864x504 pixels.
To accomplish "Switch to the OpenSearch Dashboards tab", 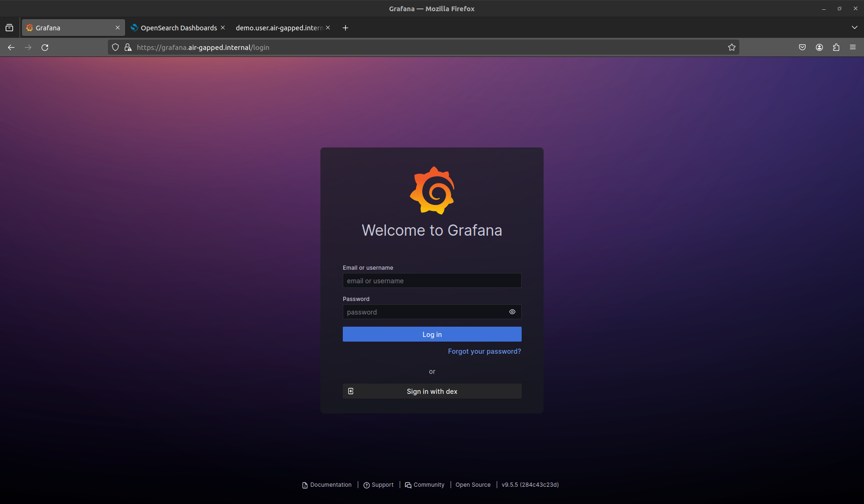I will [x=178, y=28].
